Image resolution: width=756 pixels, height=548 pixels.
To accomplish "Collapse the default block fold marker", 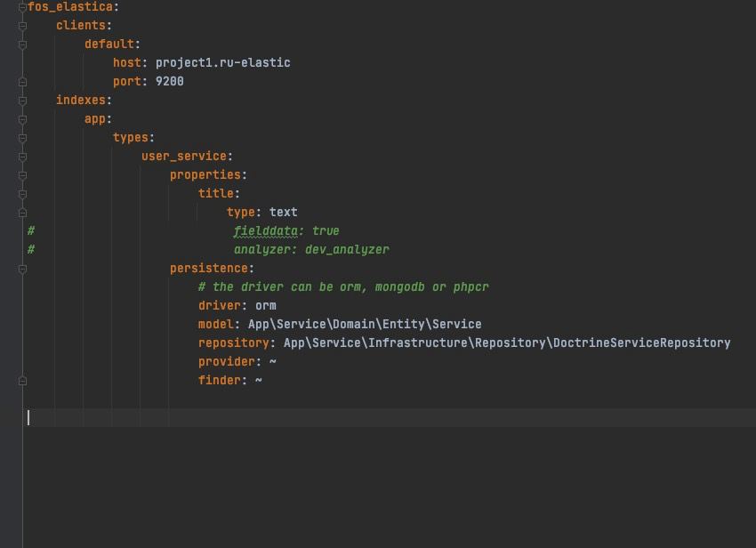I will point(22,44).
